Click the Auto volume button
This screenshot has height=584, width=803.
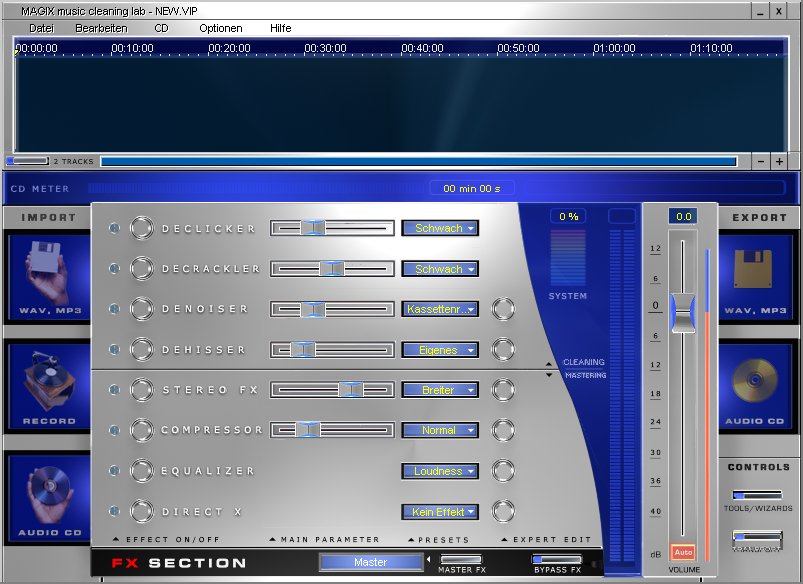(683, 552)
